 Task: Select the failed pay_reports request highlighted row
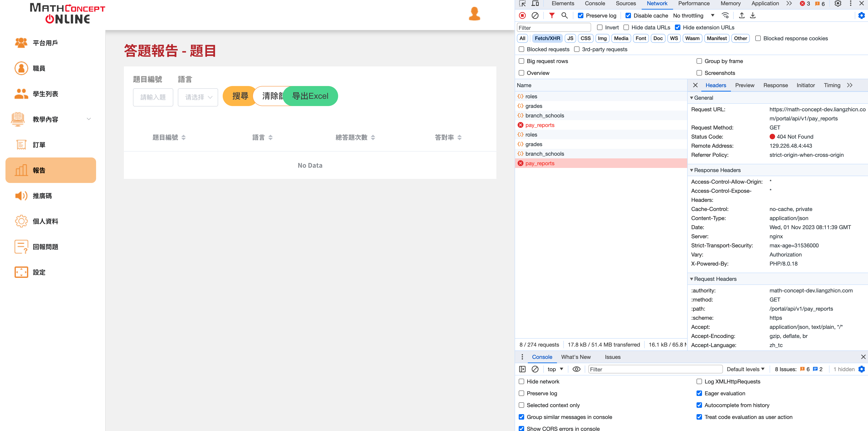tap(601, 163)
